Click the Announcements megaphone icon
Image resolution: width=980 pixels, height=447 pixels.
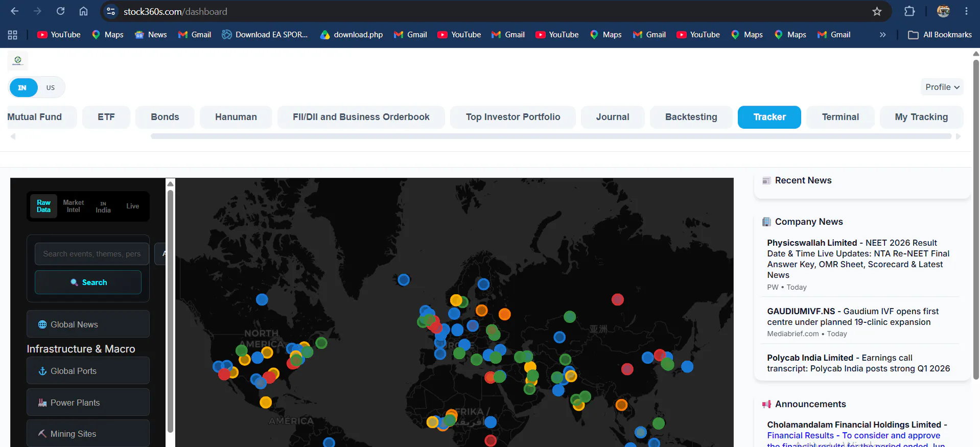click(766, 404)
